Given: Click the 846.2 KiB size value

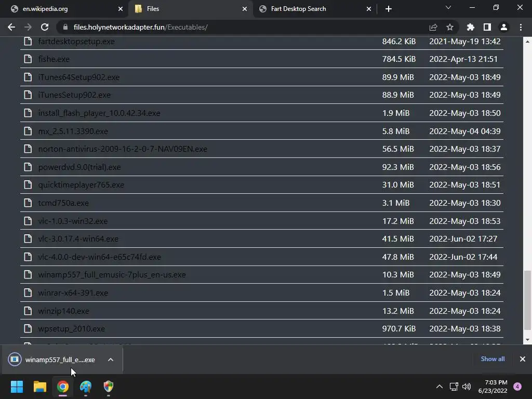Looking at the screenshot, I should tap(398, 42).
